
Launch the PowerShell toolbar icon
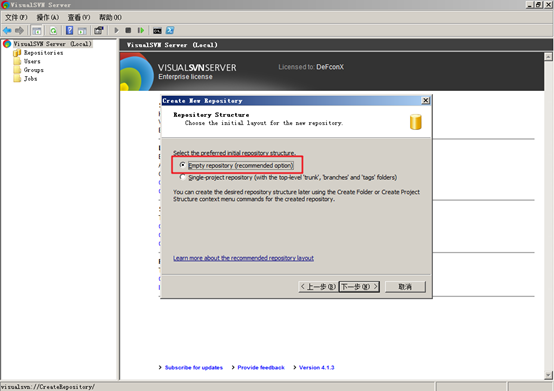coord(170,31)
